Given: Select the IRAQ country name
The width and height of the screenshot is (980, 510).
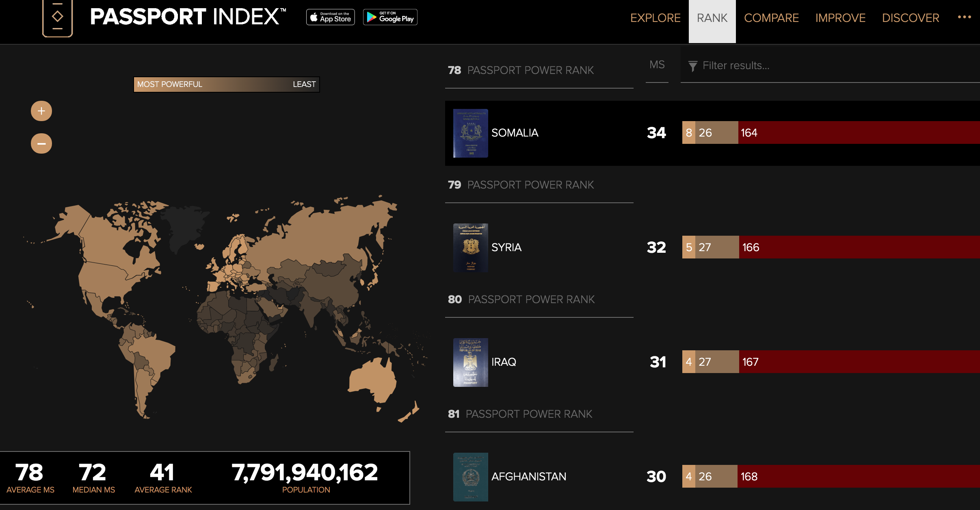Looking at the screenshot, I should [504, 362].
